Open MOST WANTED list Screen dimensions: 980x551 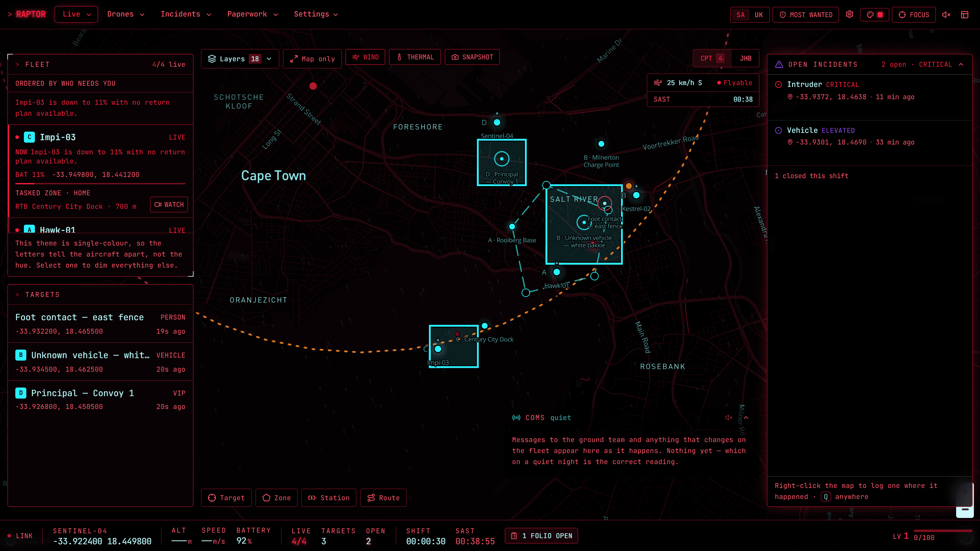(805, 15)
